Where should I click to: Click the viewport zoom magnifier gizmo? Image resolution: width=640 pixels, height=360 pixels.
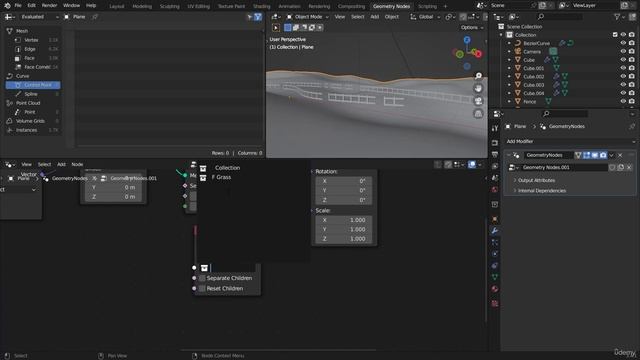pos(478,76)
